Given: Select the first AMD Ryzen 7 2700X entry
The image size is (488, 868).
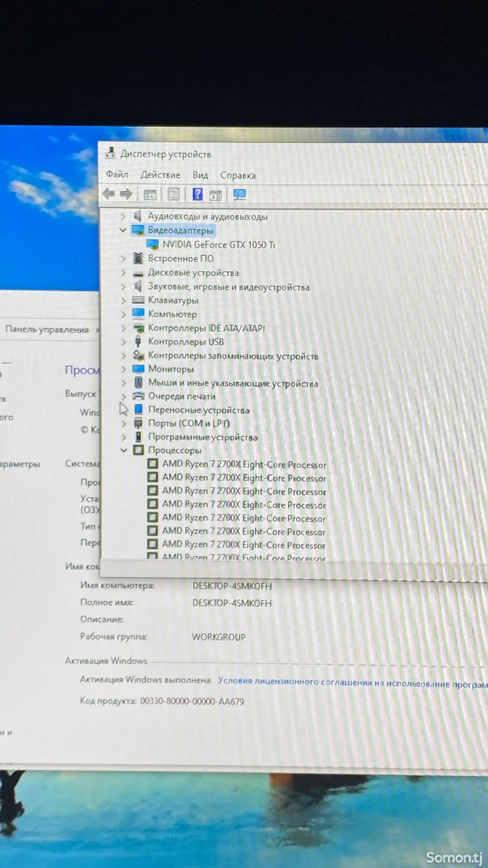Looking at the screenshot, I should coord(244,464).
